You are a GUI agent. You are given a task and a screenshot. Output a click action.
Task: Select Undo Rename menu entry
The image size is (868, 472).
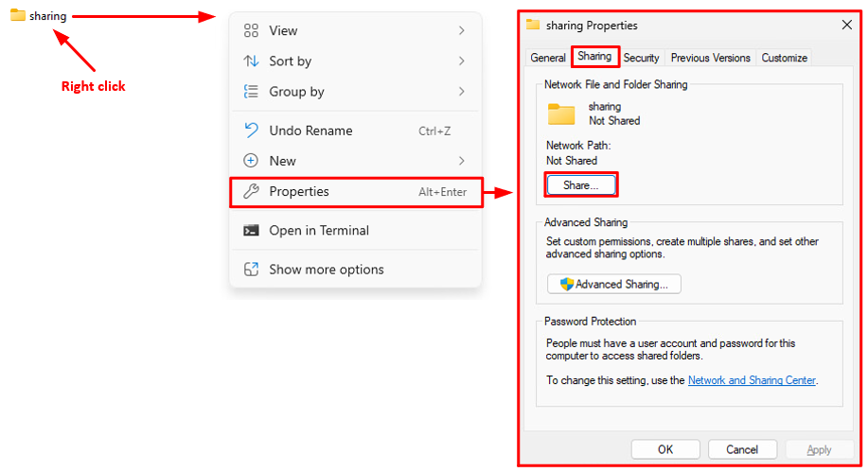click(x=355, y=131)
